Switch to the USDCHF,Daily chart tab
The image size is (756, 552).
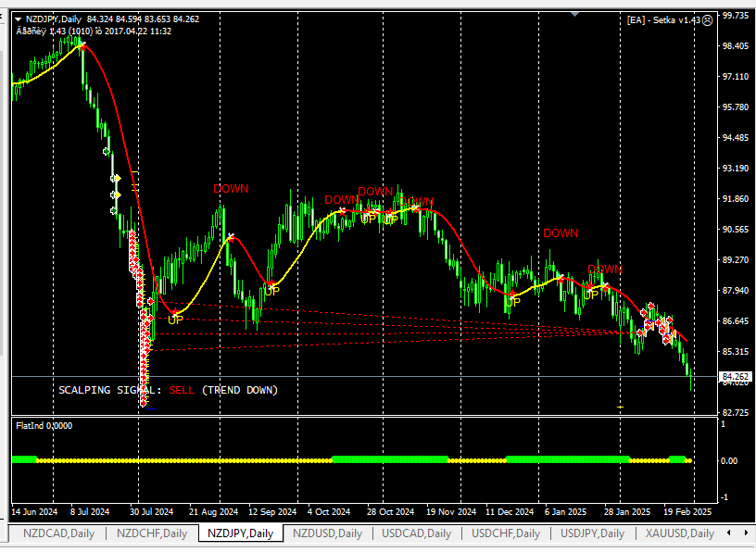pos(506,533)
